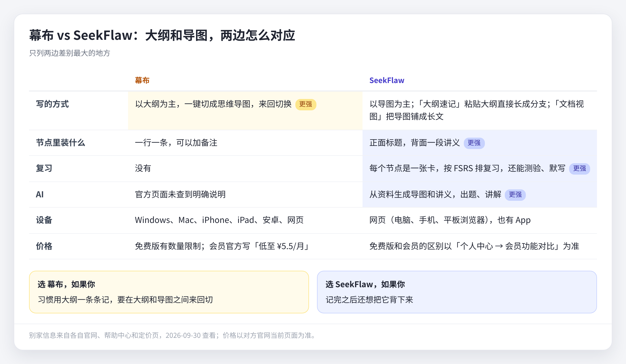
Task: Select the 节点里装什么 row label
Action: click(60, 143)
